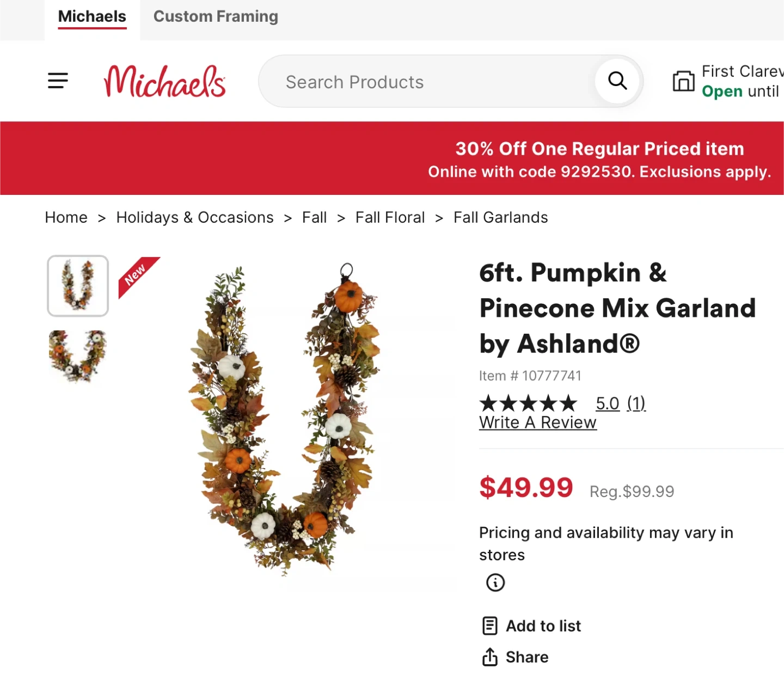This screenshot has width=784, height=693.
Task: Click the 30% Off promo banner
Action: 599,159
